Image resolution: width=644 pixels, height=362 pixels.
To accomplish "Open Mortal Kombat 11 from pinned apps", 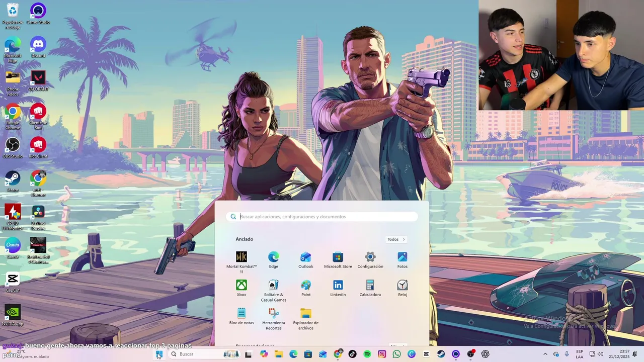I will [x=242, y=262].
